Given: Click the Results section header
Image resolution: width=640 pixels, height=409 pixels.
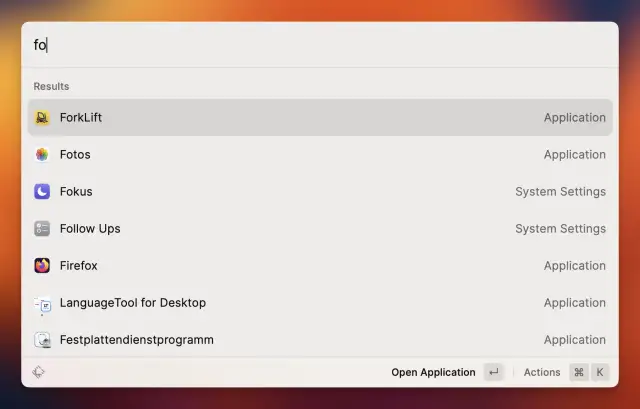Looking at the screenshot, I should 51,87.
